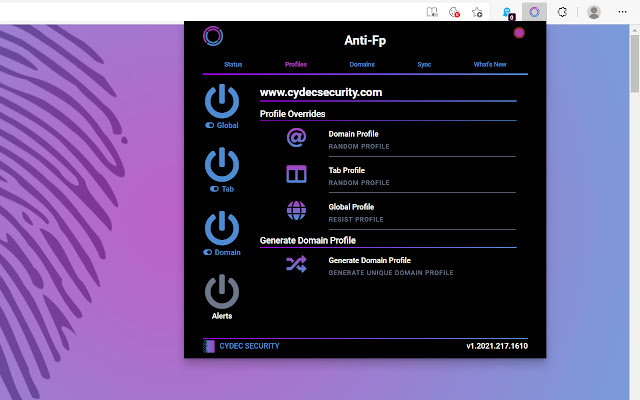
Task: Click the immersive reader icon
Action: coord(432,12)
